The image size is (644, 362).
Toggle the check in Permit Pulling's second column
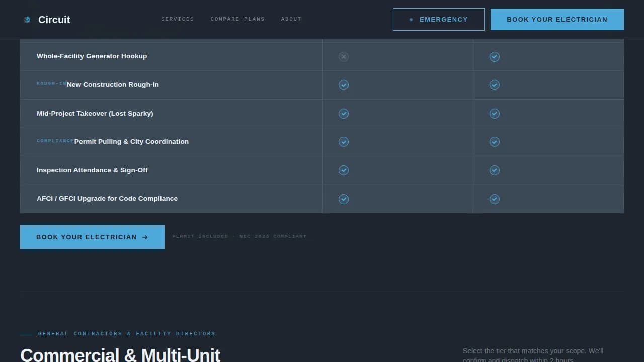point(494,142)
